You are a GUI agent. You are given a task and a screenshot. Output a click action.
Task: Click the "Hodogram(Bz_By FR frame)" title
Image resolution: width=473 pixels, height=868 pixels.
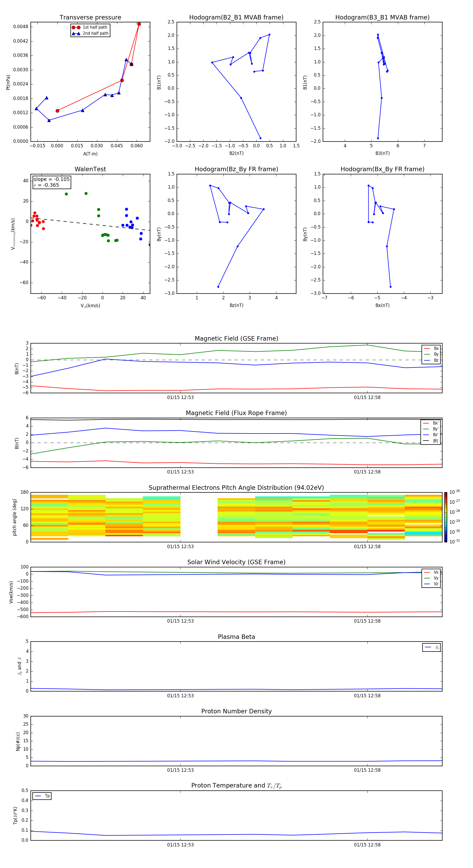pos(236,169)
